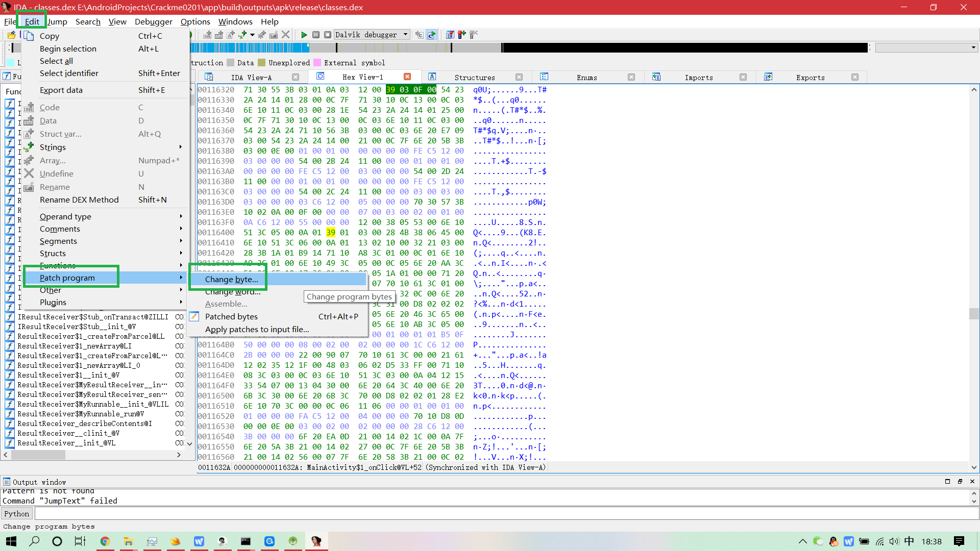The image size is (980, 551).
Task: Toggle the highlighted source-level debugging icon
Action: tap(432, 35)
